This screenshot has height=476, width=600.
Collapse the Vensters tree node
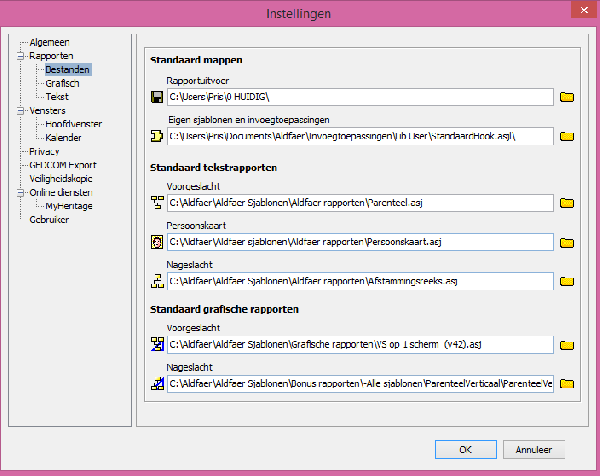[22, 111]
